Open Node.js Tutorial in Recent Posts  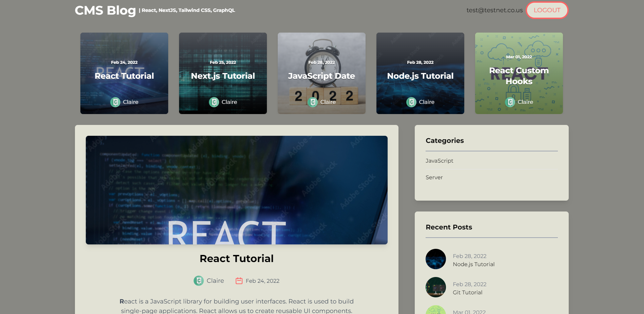click(x=474, y=264)
